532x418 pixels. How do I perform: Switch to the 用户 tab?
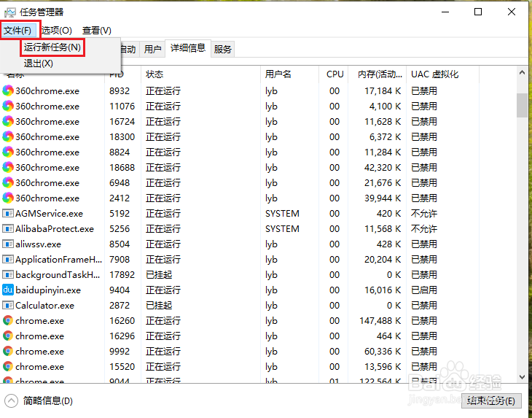152,49
